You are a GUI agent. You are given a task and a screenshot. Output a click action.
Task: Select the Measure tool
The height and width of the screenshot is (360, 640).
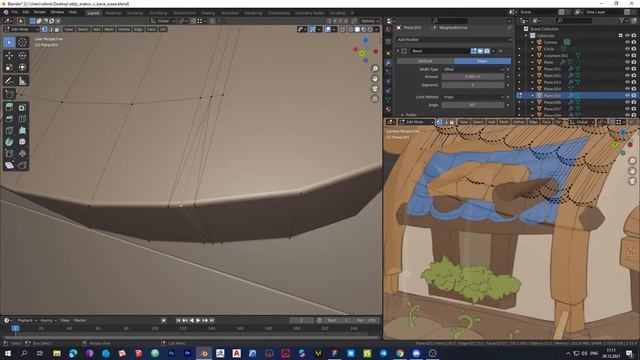(x=22, y=81)
